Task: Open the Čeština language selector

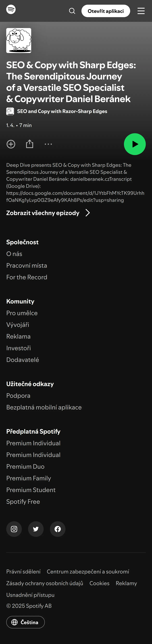Action: (x=25, y=622)
